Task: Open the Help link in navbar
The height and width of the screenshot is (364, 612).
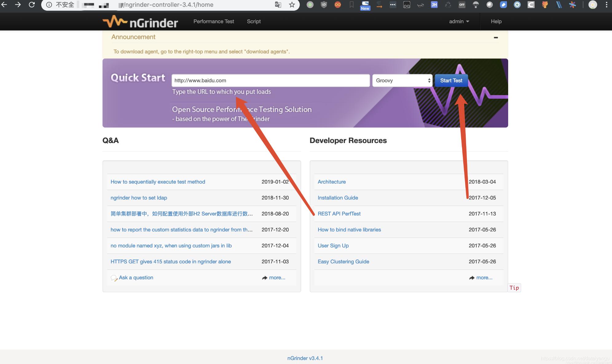Action: pyautogui.click(x=496, y=21)
